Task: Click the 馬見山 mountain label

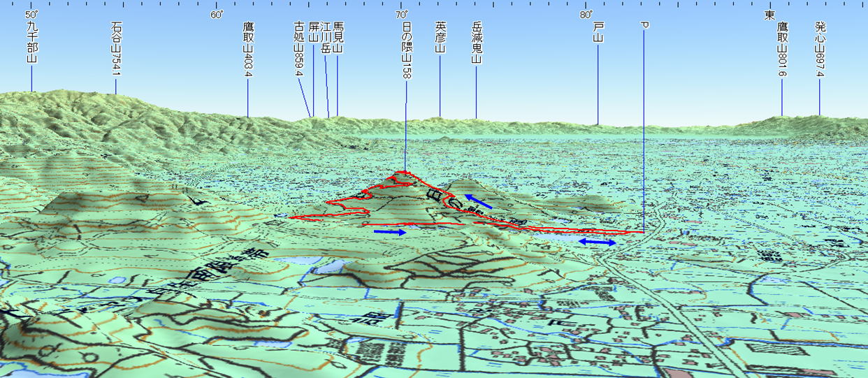Action: [338, 38]
